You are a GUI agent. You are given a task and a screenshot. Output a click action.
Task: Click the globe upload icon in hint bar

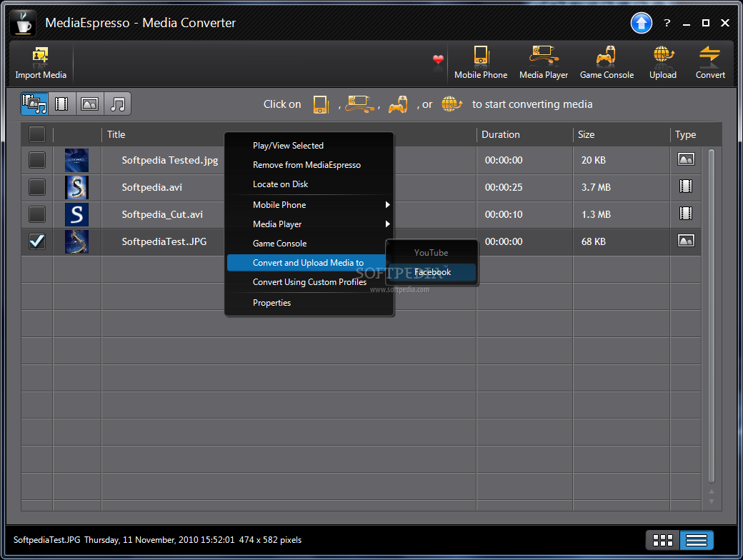click(x=452, y=104)
